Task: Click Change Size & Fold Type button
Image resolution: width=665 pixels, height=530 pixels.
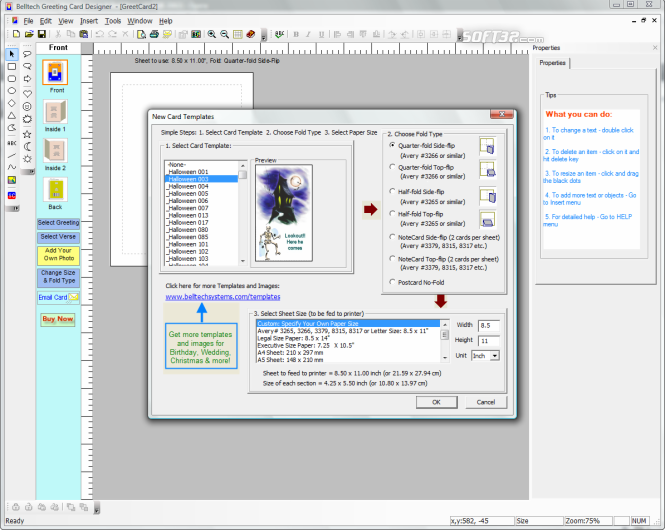Action: [x=59, y=276]
